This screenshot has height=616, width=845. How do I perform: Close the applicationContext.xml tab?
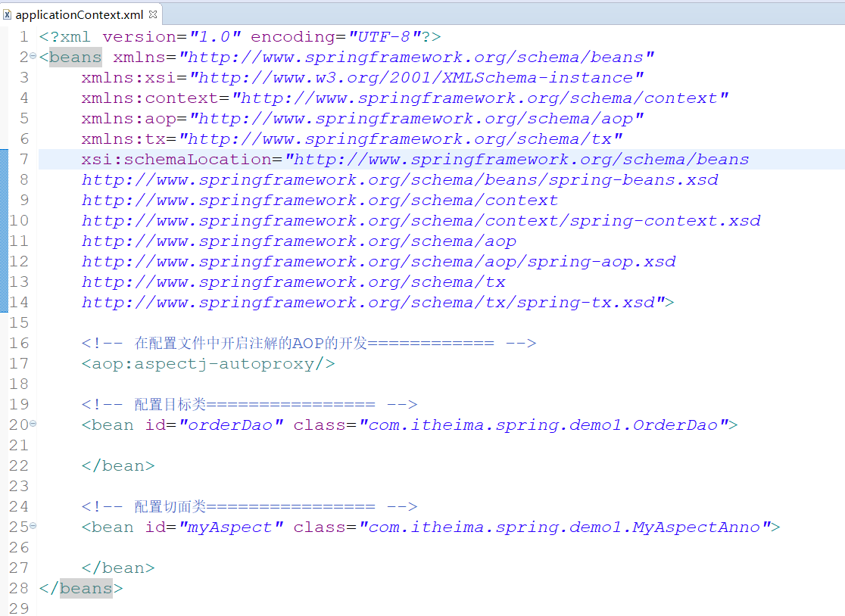point(153,14)
